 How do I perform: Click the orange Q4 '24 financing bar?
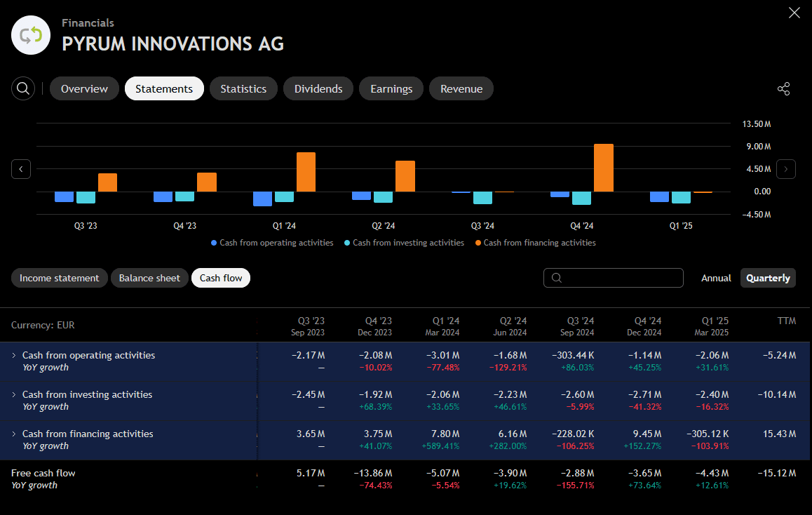(x=603, y=168)
